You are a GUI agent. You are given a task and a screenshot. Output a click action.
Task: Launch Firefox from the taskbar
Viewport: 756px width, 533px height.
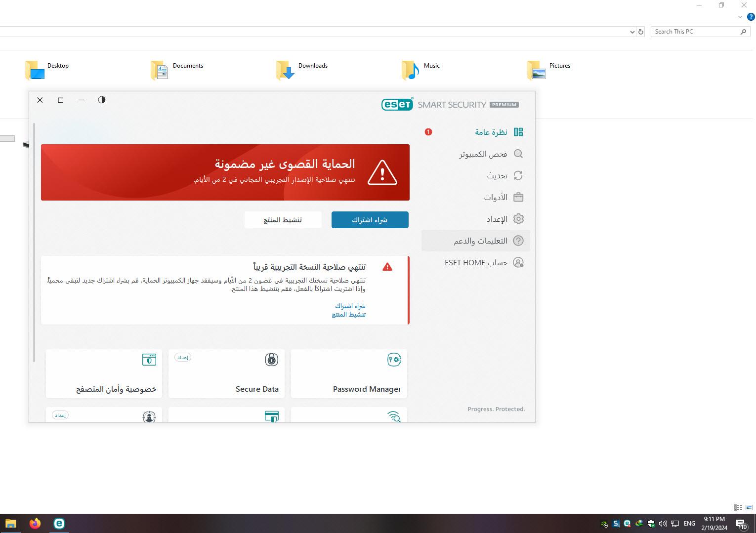35,523
